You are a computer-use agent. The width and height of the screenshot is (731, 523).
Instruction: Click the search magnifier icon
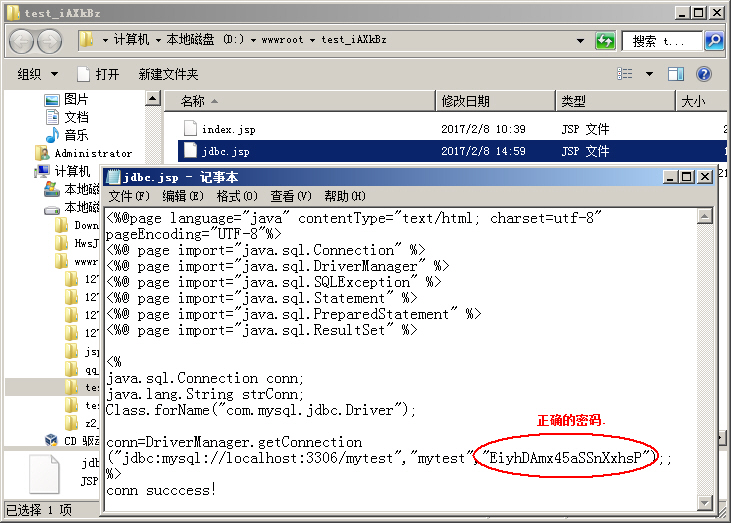[714, 41]
